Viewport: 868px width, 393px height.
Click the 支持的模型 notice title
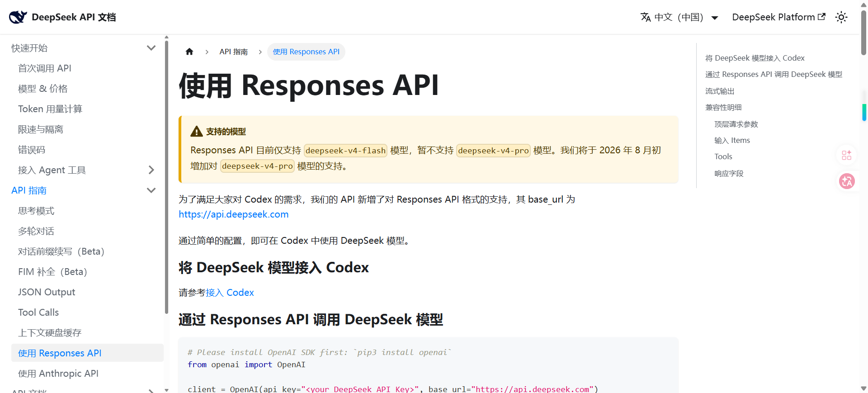[x=226, y=131]
